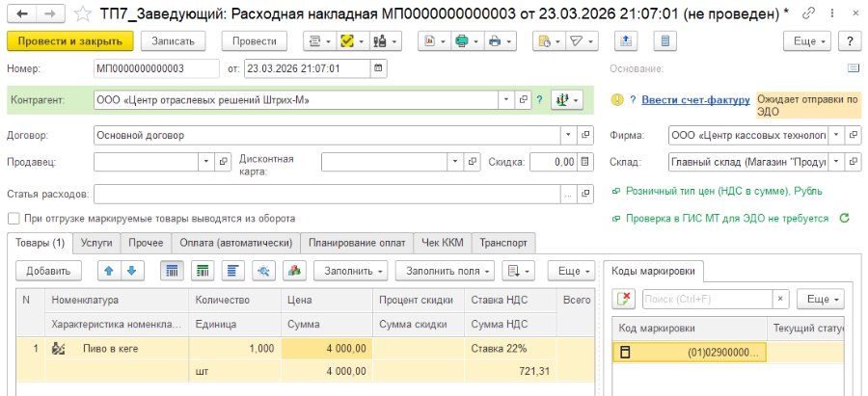Viewport: 868px width, 396px height.
Task: Expand the Склад dropdown list
Action: click(x=836, y=162)
